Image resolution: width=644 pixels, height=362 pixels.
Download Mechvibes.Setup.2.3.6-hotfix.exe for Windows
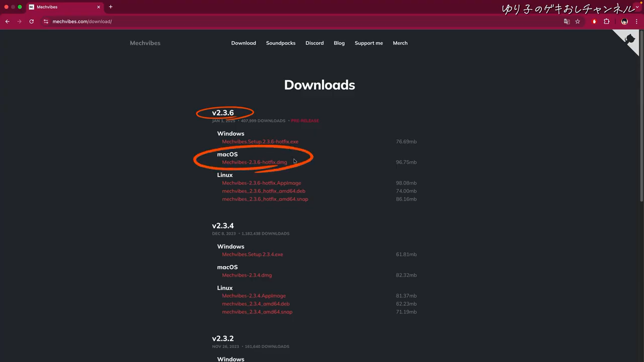(x=260, y=142)
